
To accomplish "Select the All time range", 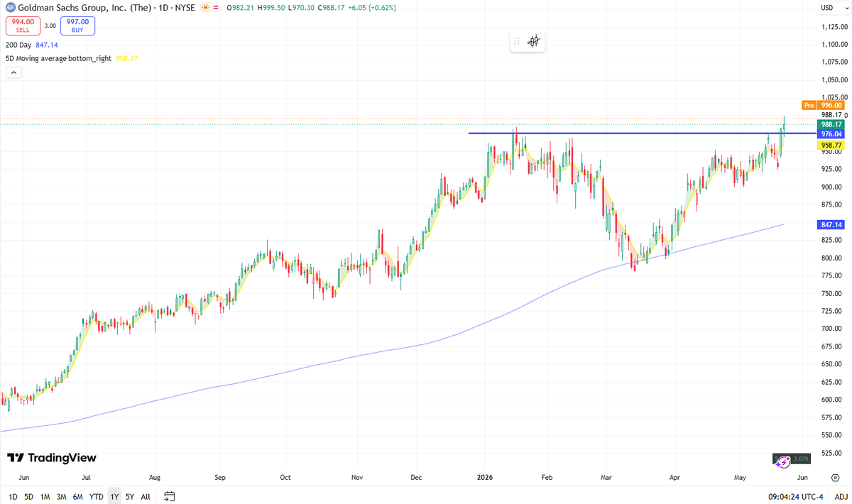I will (x=146, y=496).
